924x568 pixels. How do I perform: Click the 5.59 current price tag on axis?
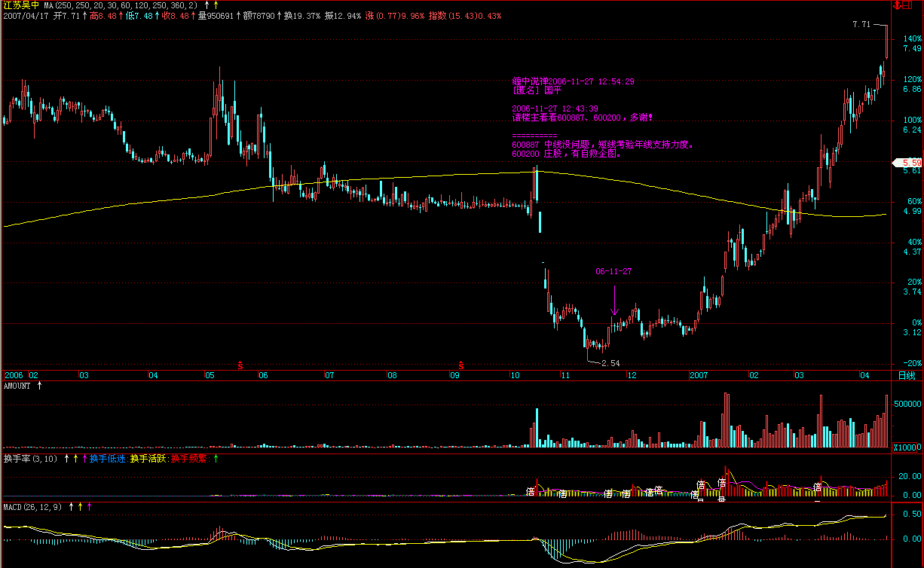(910, 163)
